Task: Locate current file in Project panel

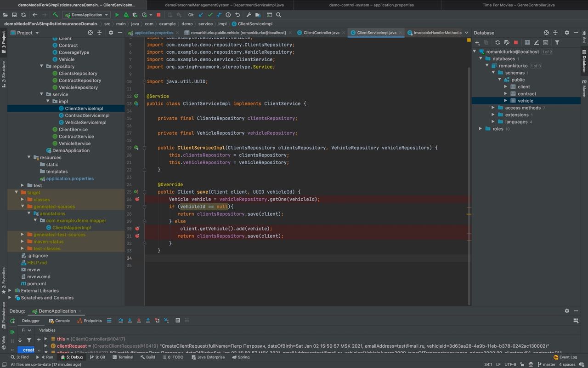Action: tap(90, 33)
